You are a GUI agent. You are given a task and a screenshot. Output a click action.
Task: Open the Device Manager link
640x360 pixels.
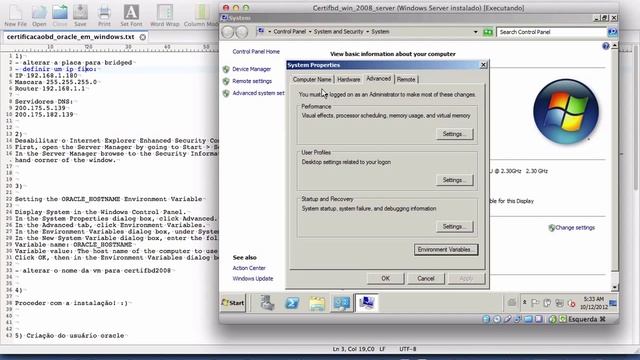tap(251, 69)
